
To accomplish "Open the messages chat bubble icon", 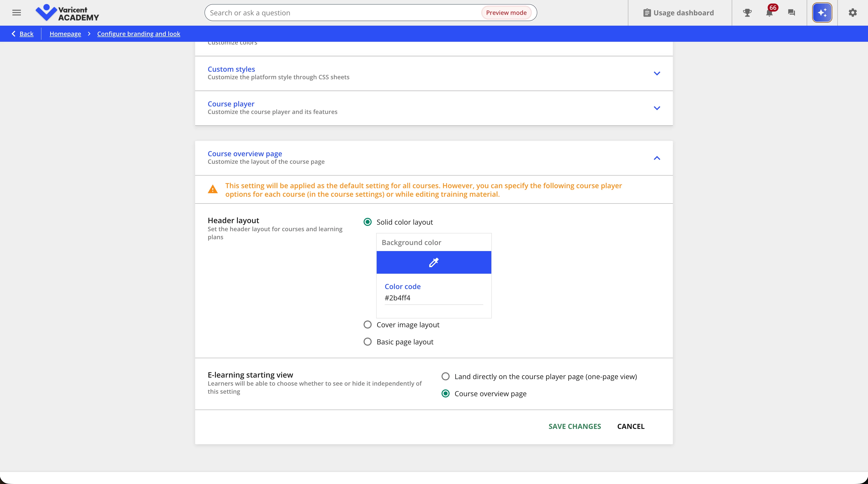I will click(x=792, y=13).
